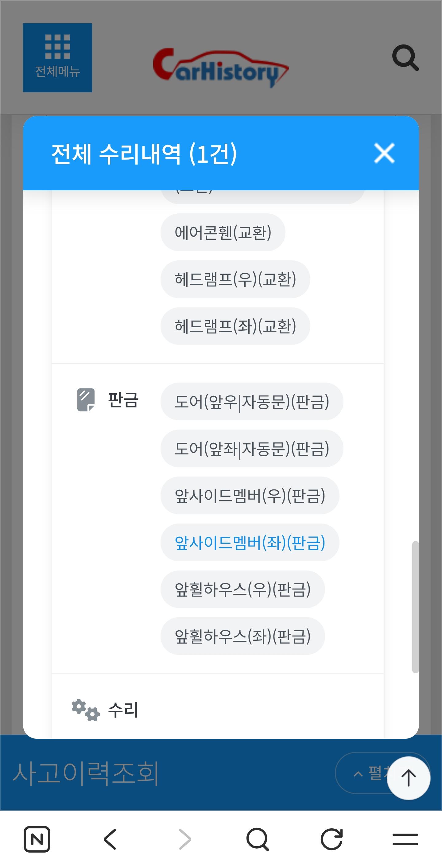Reload the page with refresh icon
Viewport: 442px width, 868px height.
pyautogui.click(x=331, y=839)
